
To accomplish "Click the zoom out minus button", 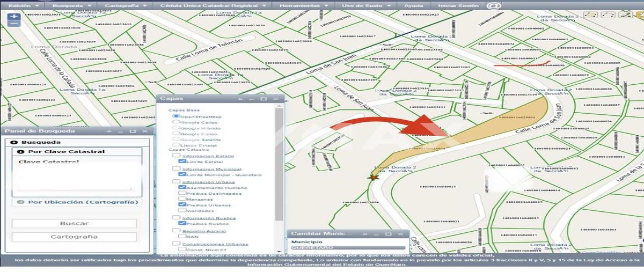I will [x=14, y=24].
